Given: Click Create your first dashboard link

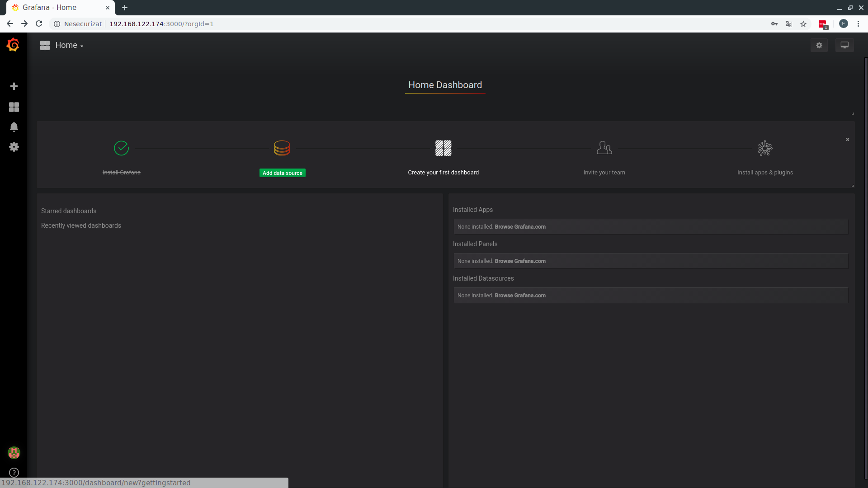Looking at the screenshot, I should coord(443,173).
